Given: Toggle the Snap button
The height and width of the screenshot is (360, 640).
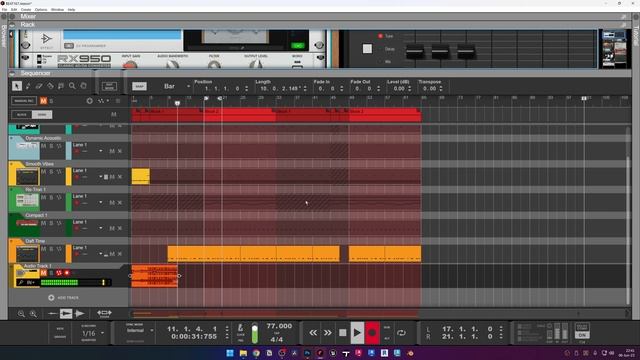Looking at the screenshot, I should (x=139, y=87).
